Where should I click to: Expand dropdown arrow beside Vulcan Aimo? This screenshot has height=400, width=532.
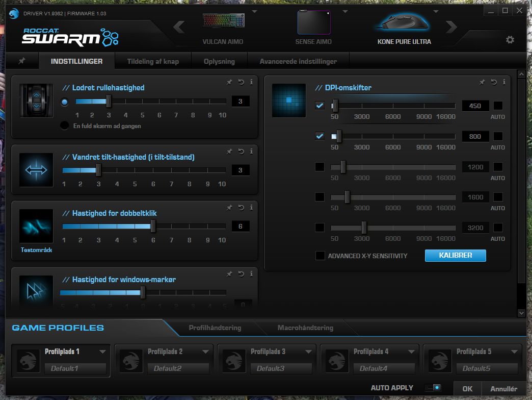254,12
